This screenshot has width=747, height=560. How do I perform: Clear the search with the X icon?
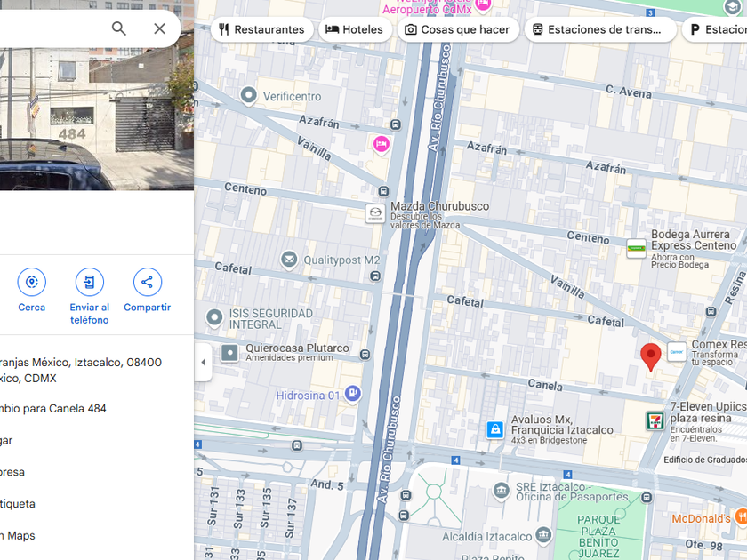pos(159,28)
